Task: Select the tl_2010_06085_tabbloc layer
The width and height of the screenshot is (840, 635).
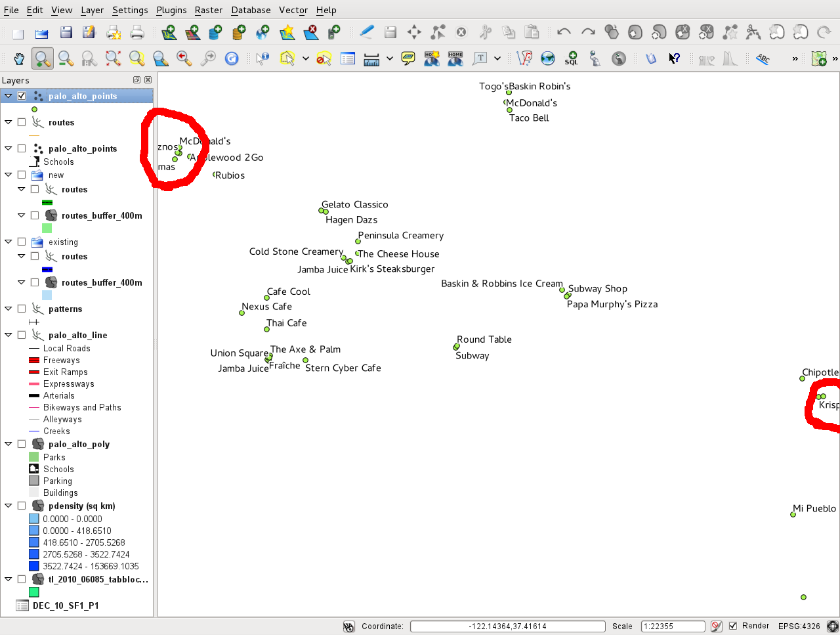Action: [98, 579]
